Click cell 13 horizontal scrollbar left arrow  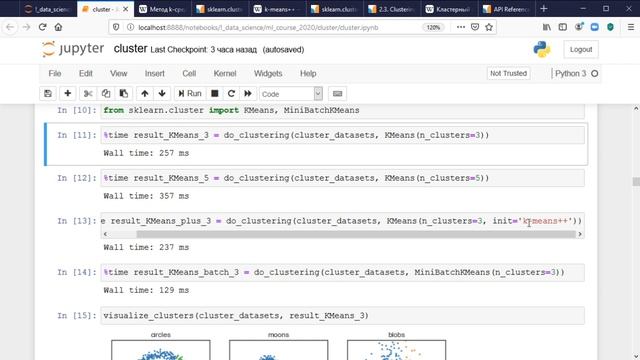pos(106,234)
